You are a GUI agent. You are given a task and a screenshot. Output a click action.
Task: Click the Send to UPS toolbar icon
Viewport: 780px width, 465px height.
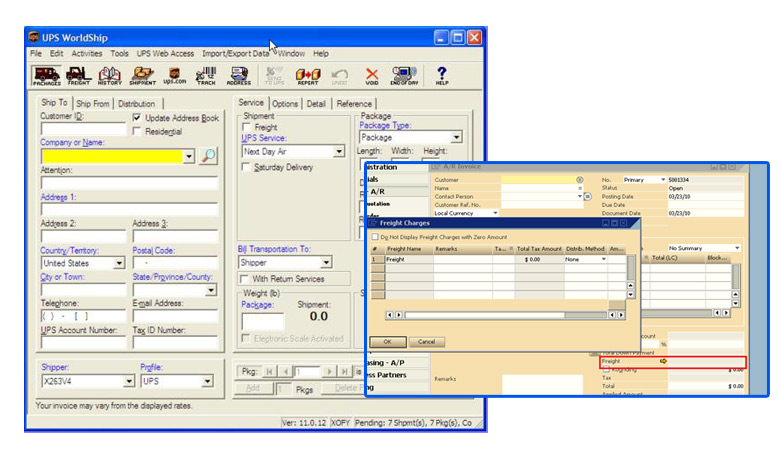tap(274, 76)
